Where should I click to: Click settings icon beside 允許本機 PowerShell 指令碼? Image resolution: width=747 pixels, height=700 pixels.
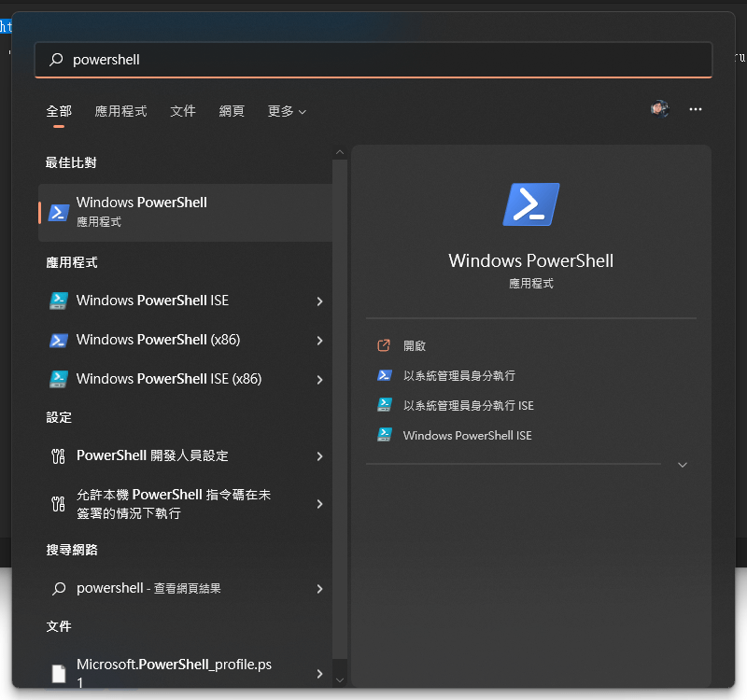58,504
